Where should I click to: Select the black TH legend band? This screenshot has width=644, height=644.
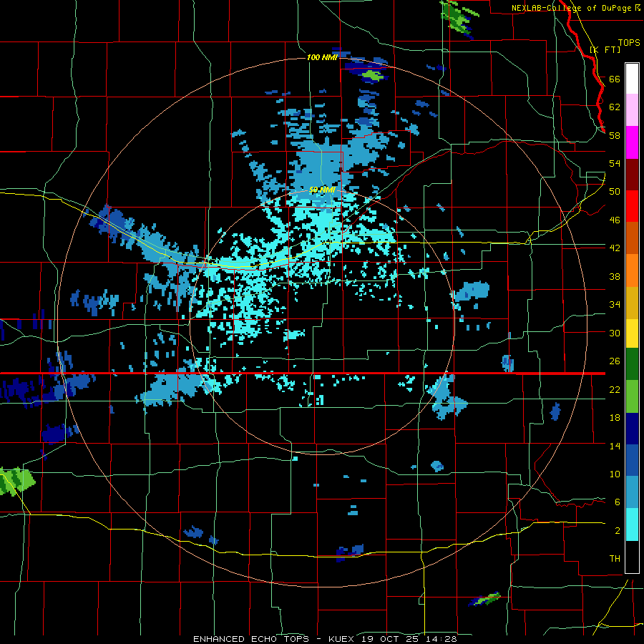click(632, 557)
